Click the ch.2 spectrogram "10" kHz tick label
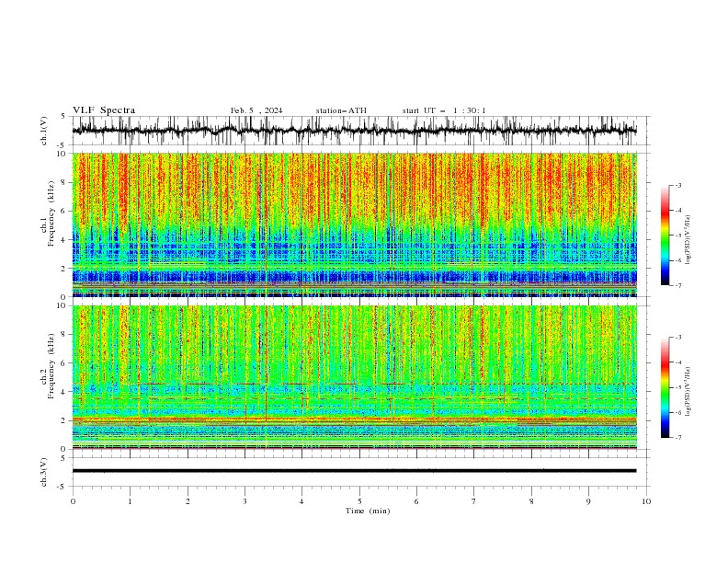Image resolution: width=728 pixels, height=563 pixels. point(62,305)
